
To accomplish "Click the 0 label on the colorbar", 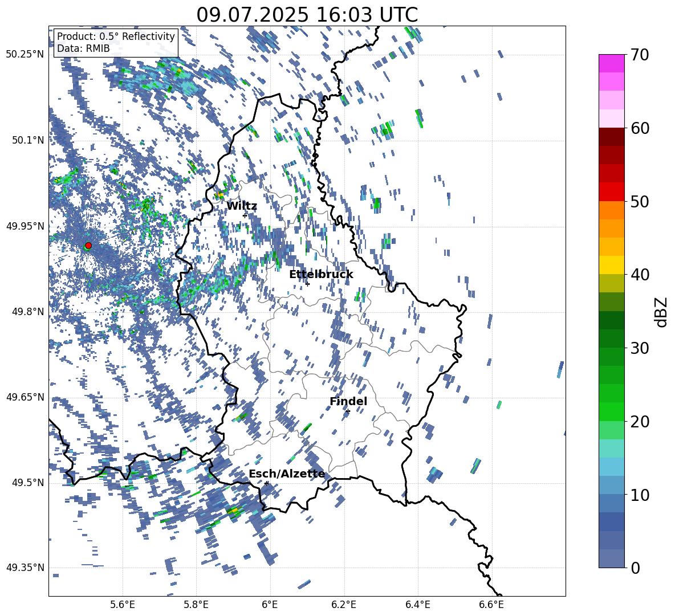I will coord(635,568).
